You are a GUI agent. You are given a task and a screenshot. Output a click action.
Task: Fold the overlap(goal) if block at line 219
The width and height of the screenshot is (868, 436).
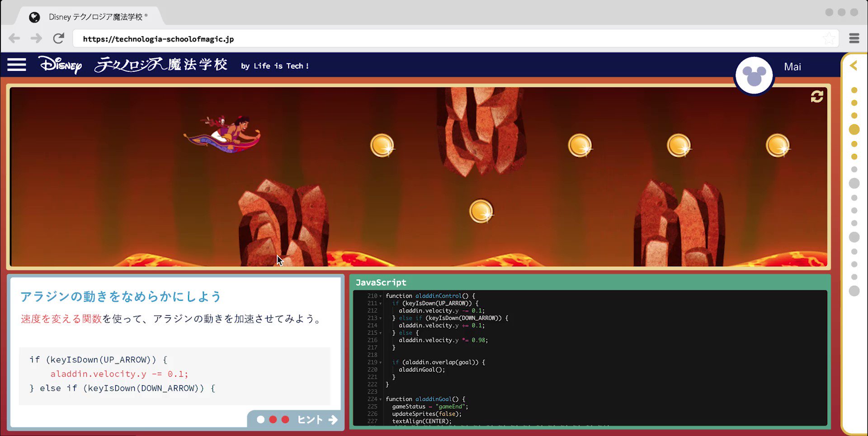click(x=381, y=362)
